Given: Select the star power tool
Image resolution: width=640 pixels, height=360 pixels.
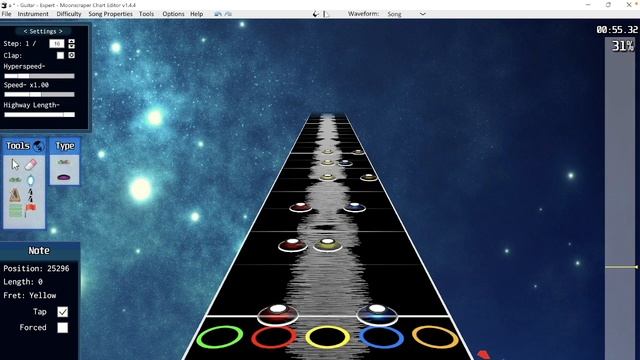Looking at the screenshot, I should point(31,180).
